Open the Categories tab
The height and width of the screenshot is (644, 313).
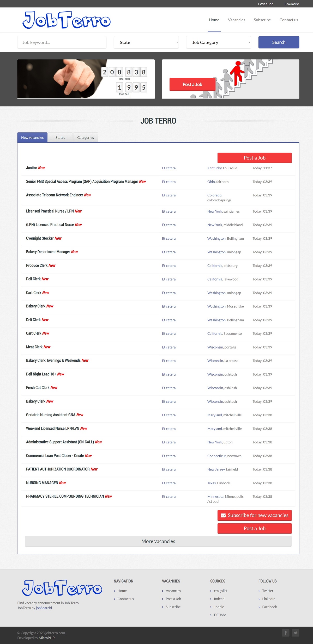[86, 138]
